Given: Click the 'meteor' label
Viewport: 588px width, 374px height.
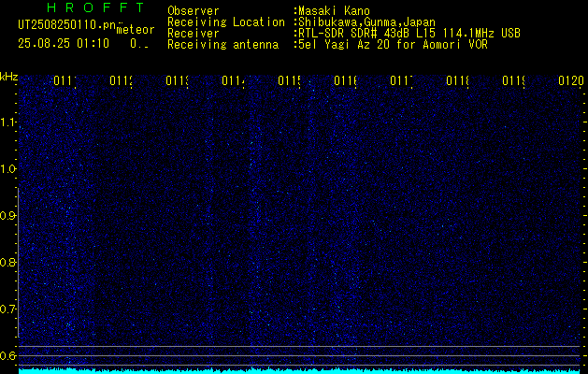Looking at the screenshot, I should click(136, 30).
